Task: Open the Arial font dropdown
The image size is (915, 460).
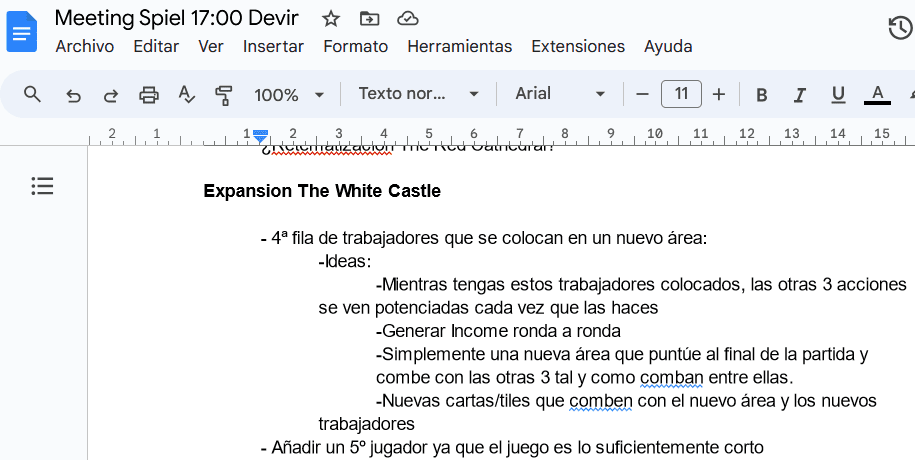Action: (560, 93)
